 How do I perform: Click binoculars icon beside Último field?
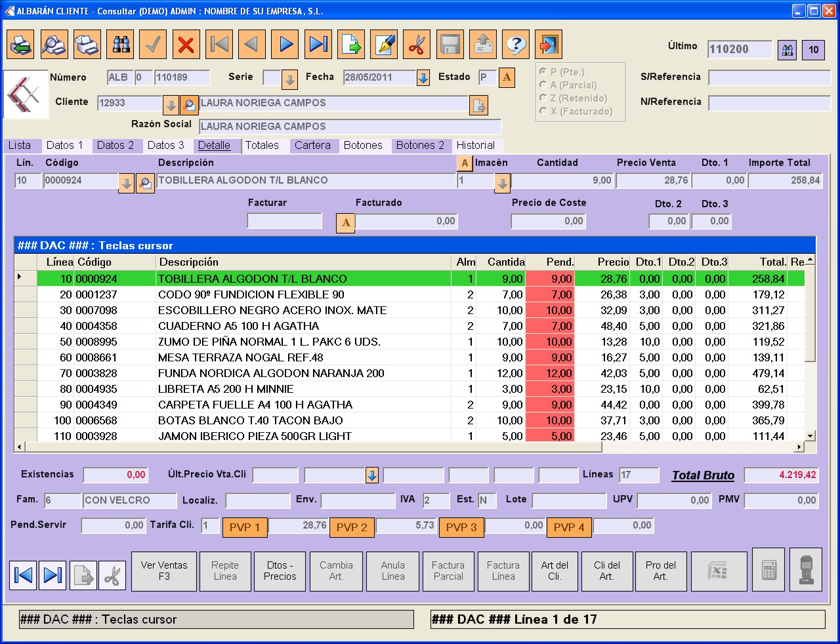coord(787,50)
